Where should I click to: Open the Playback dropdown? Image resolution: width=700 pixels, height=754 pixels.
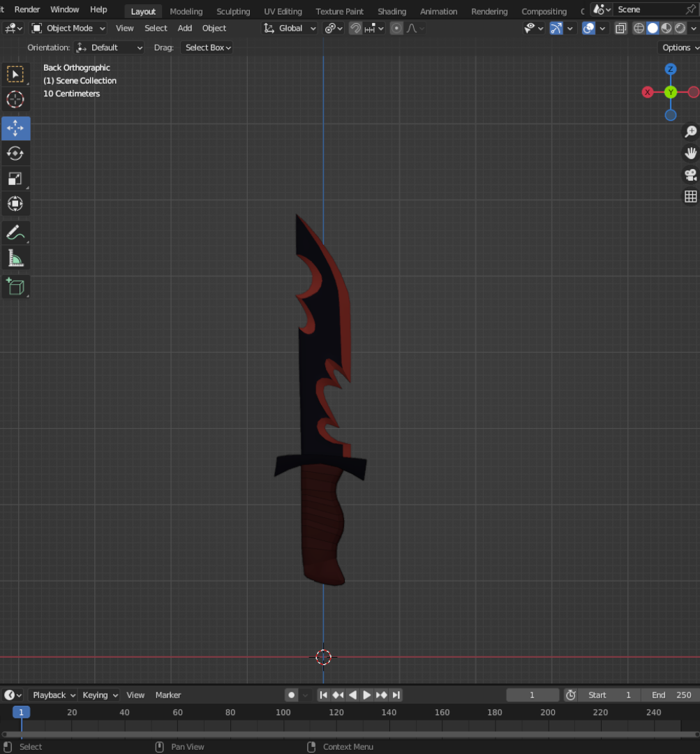click(53, 695)
